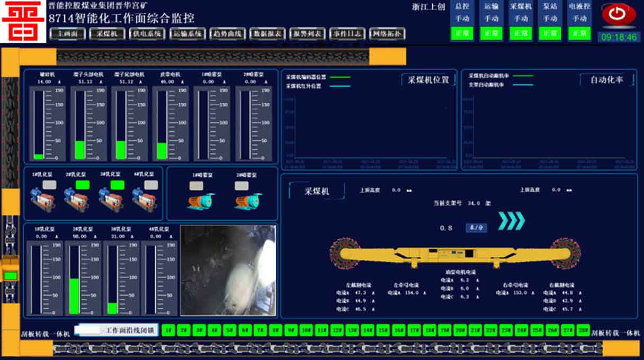Click the 1#乳化泵 pump machine icon

click(x=42, y=200)
